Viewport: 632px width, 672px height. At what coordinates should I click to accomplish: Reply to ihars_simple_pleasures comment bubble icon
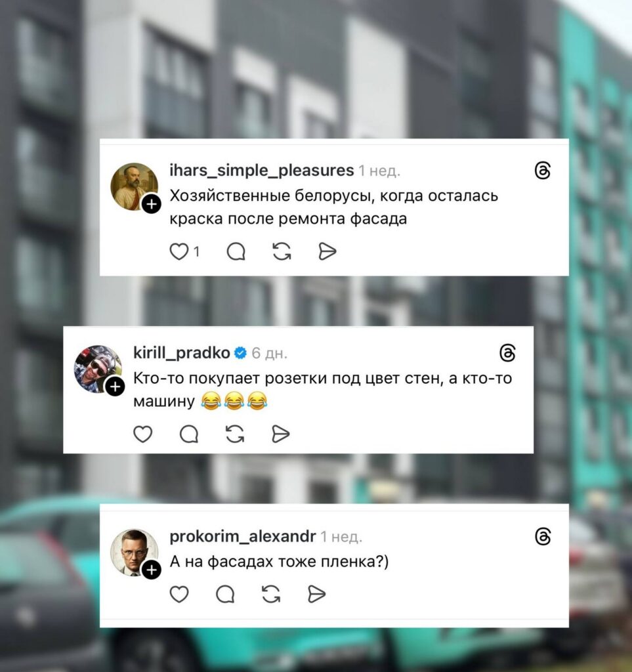(x=236, y=251)
